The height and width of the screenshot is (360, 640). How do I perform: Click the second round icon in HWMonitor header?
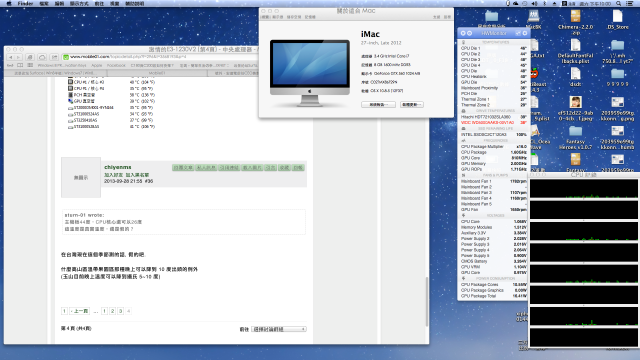point(469,33)
